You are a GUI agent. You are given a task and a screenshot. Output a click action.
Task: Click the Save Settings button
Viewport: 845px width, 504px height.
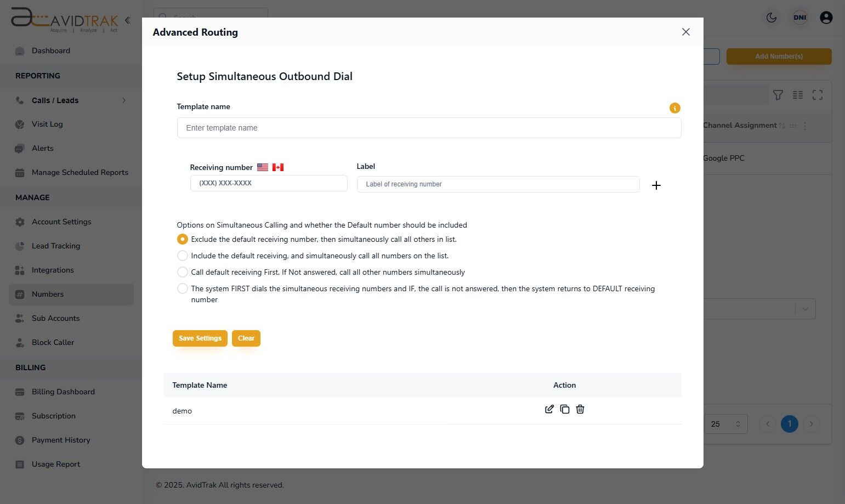[x=200, y=338]
